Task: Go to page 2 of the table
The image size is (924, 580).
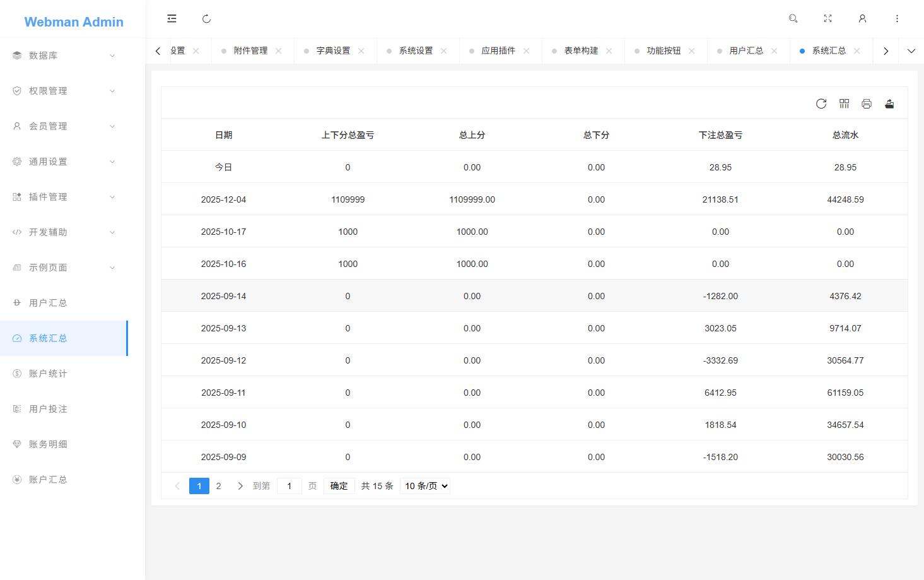Action: coord(218,486)
